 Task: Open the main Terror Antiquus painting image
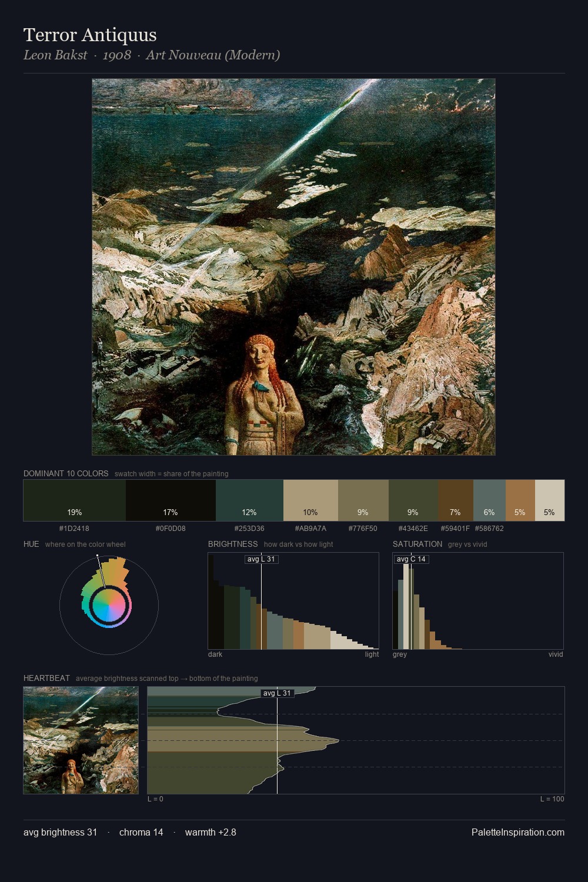pyautogui.click(x=293, y=267)
